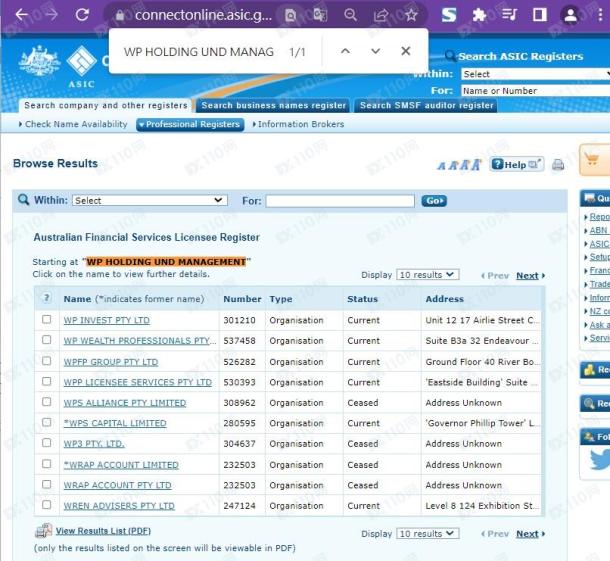Image resolution: width=610 pixels, height=561 pixels.
Task: Open WPFP GROUP PTY LTD details
Action: pos(111,362)
